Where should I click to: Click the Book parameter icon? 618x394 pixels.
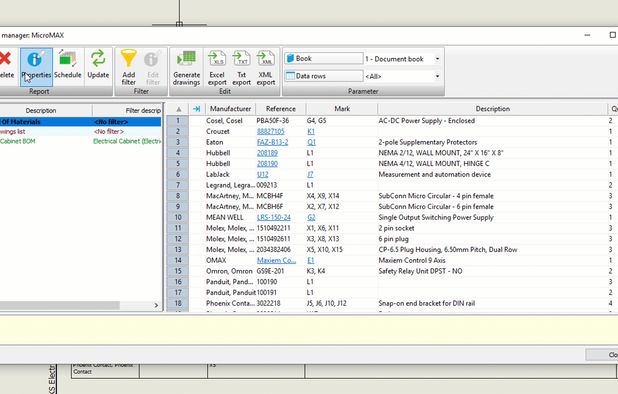coord(290,58)
